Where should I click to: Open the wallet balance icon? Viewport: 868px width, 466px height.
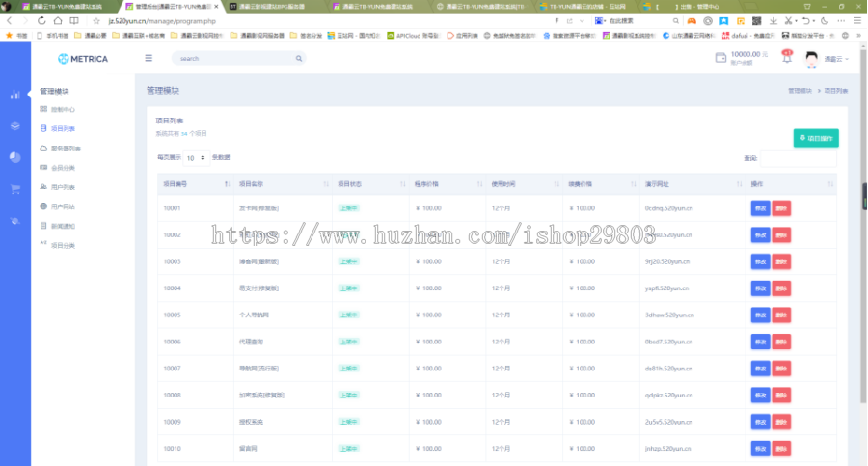pos(720,58)
